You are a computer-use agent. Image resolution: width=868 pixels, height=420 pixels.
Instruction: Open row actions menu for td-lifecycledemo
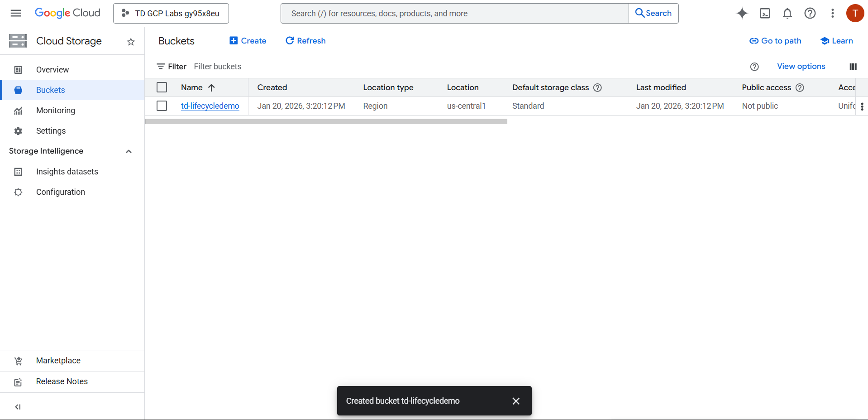coord(862,106)
